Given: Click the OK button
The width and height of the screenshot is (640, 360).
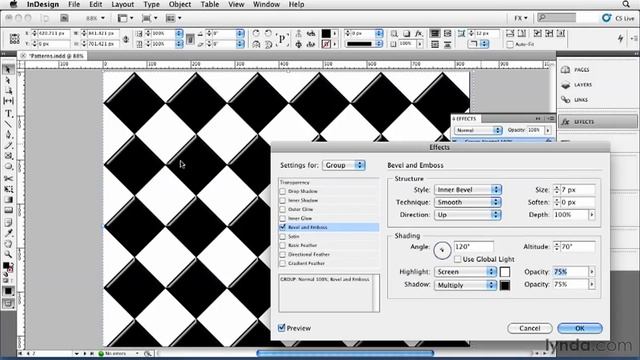Looking at the screenshot, I should click(x=580, y=328).
